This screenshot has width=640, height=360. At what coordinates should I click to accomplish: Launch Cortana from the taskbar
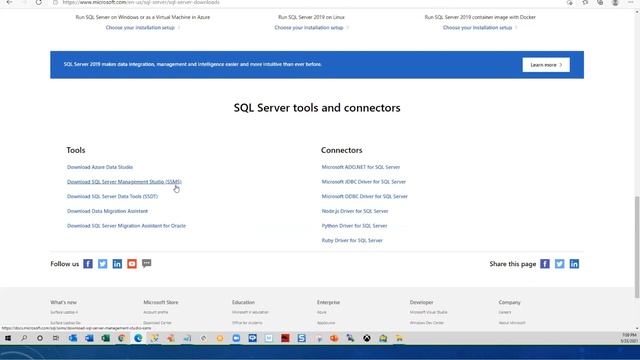tap(40, 338)
